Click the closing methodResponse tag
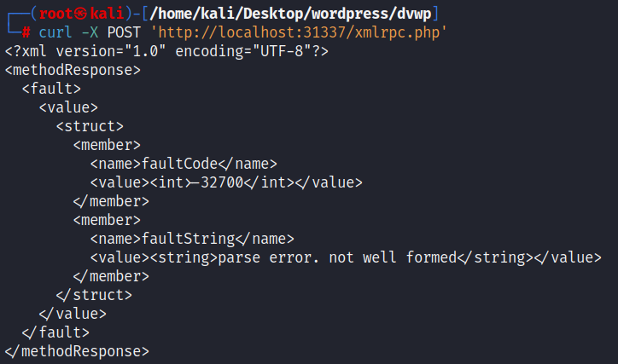 click(x=77, y=351)
